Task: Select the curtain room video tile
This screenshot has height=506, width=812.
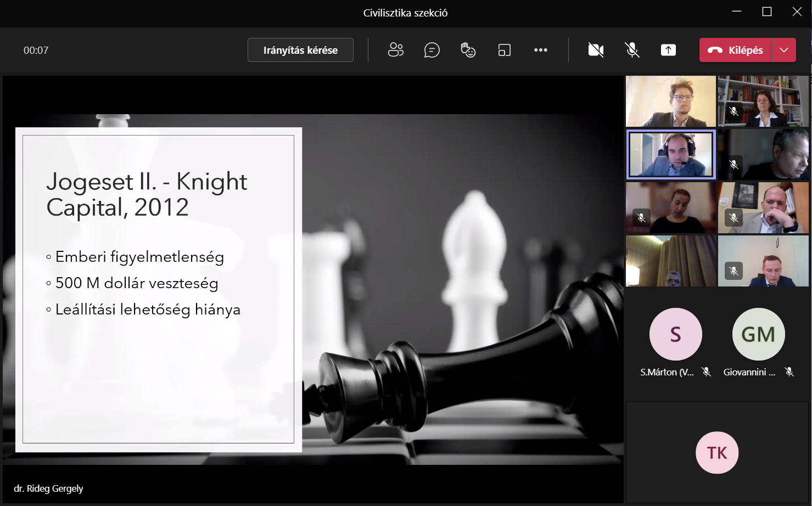Action: point(671,261)
